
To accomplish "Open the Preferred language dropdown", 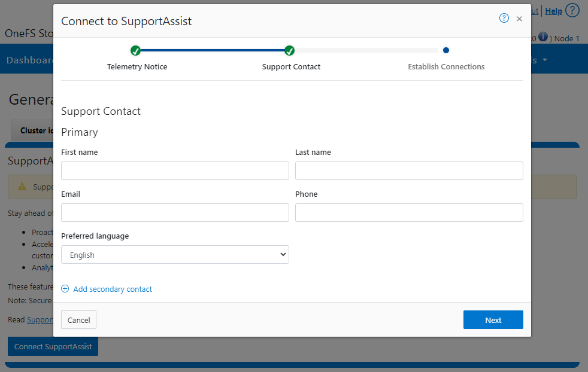I will pos(175,255).
